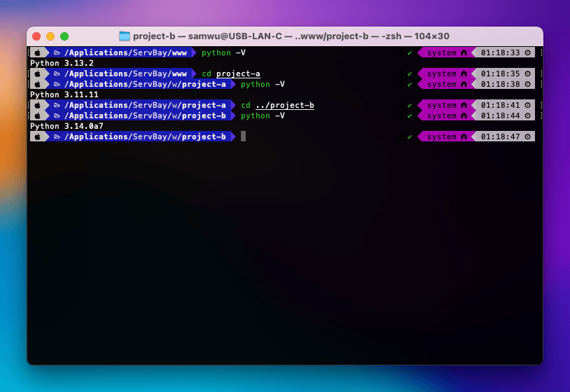Click the timestamp 01:18:35
Viewport: 570px width, 392px height.
tap(500, 73)
